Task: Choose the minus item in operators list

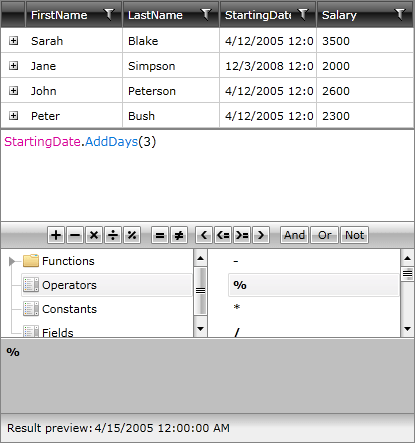Action: pyautogui.click(x=236, y=261)
